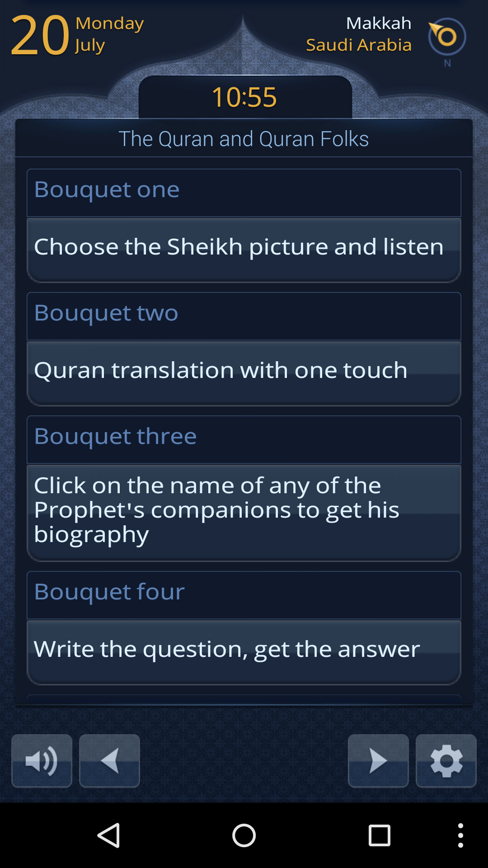This screenshot has width=488, height=868.
Task: Open Quran translation with one touch
Action: 244,373
